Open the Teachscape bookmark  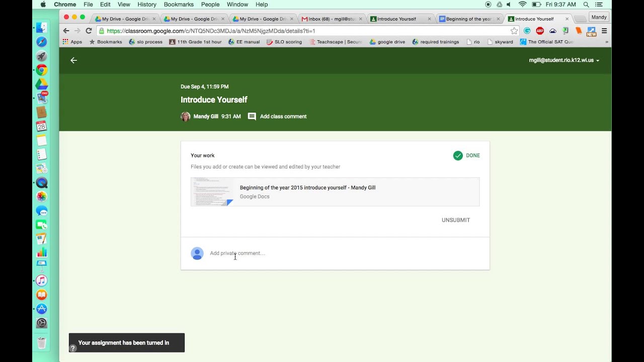coord(336,42)
